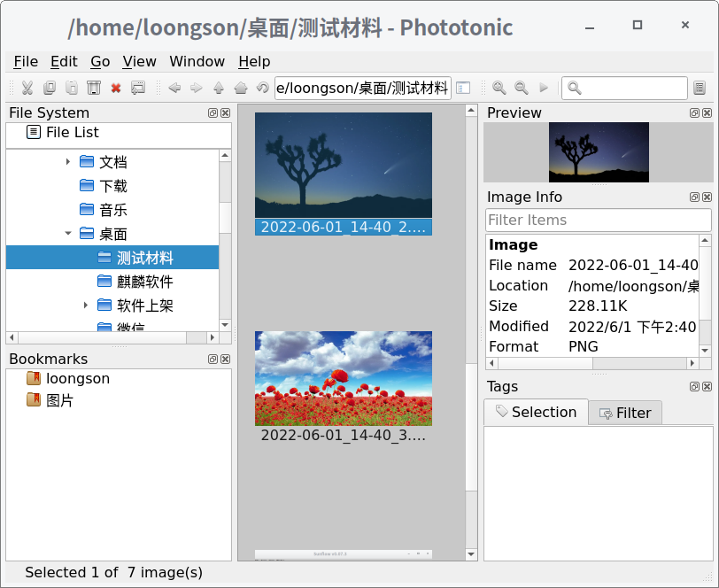The image size is (719, 588).
Task: Collapse the 桌面 folder
Action: tap(68, 234)
